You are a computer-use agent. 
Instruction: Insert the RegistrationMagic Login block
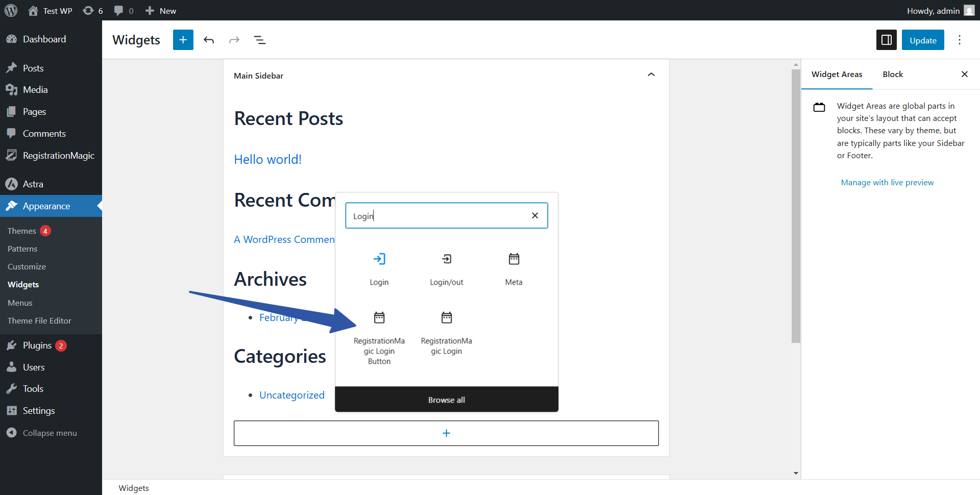pos(446,332)
